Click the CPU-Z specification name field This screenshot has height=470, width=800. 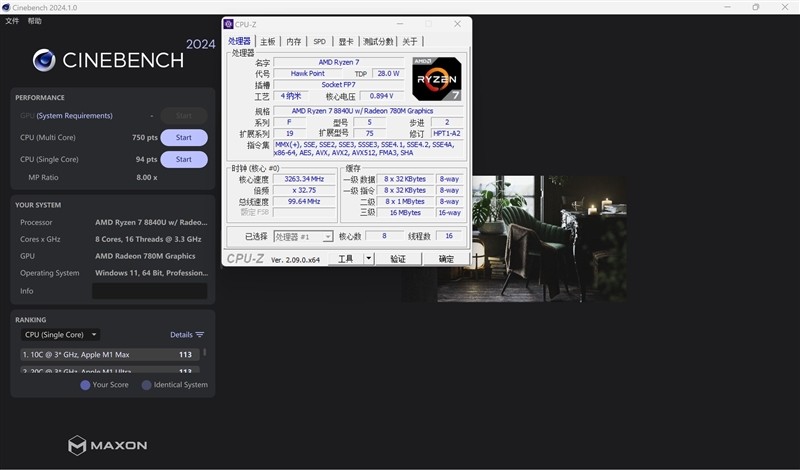pos(368,111)
